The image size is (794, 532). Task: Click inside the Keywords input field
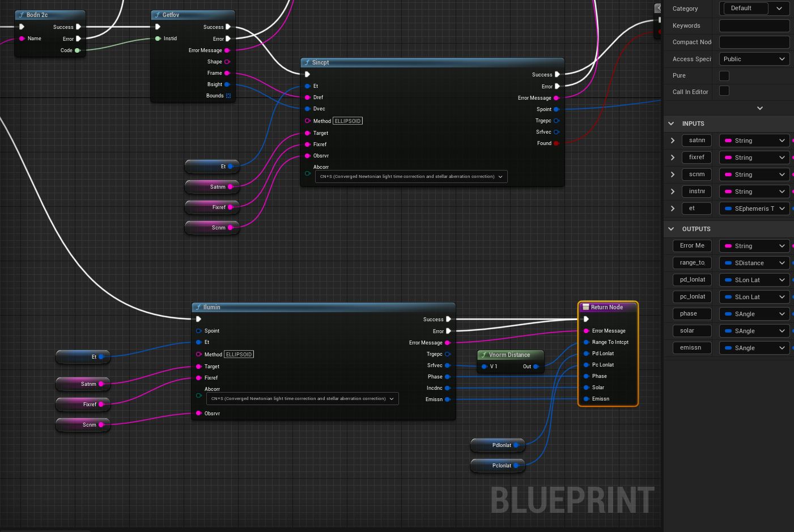tap(754, 25)
